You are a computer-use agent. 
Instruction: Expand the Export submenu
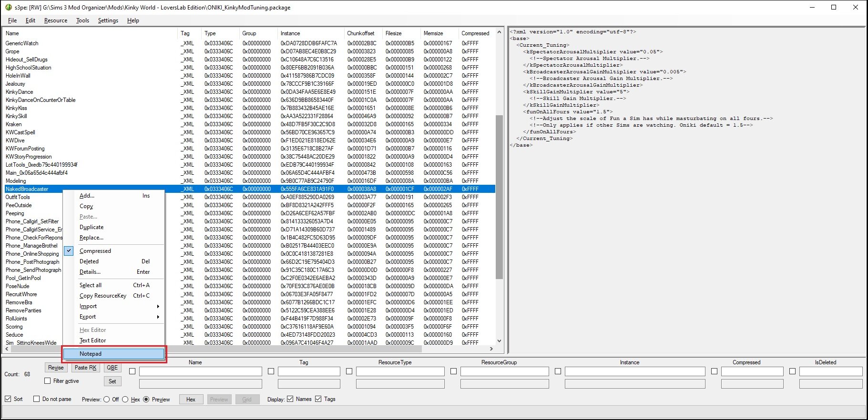coord(114,317)
